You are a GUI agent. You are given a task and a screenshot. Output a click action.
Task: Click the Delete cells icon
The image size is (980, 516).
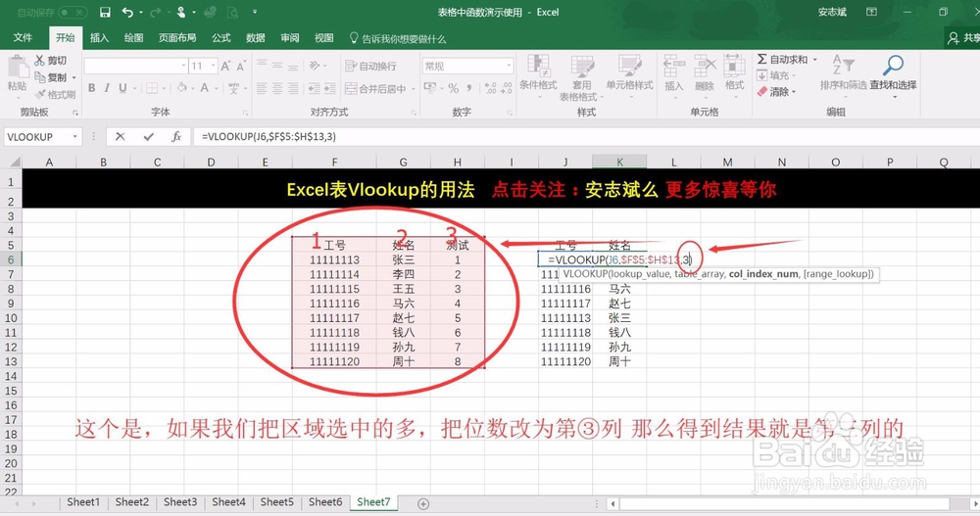tap(705, 66)
